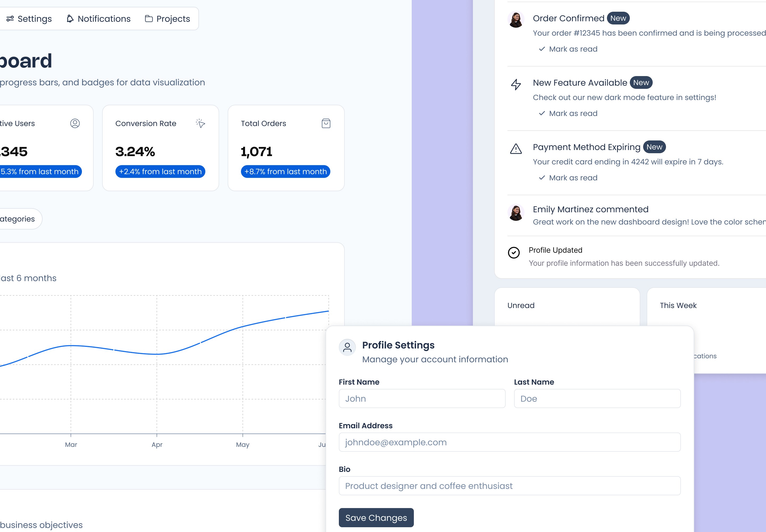Click the First Name input field

(422, 399)
